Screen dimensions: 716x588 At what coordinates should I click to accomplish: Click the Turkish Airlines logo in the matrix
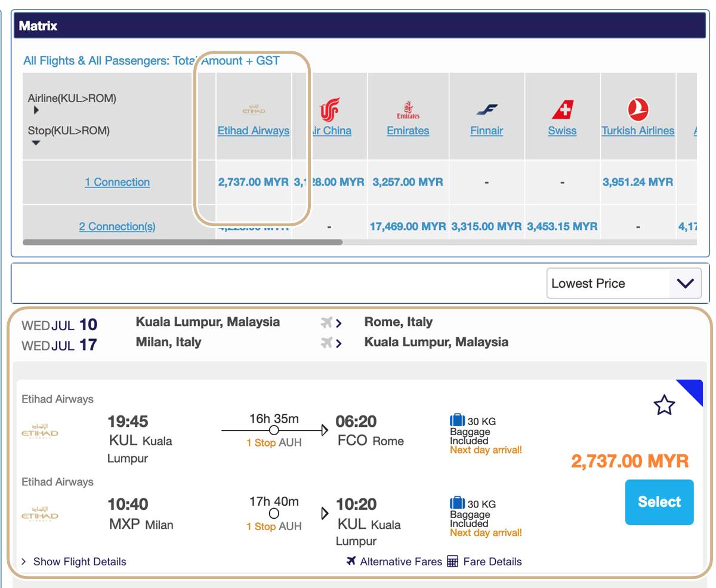click(638, 110)
